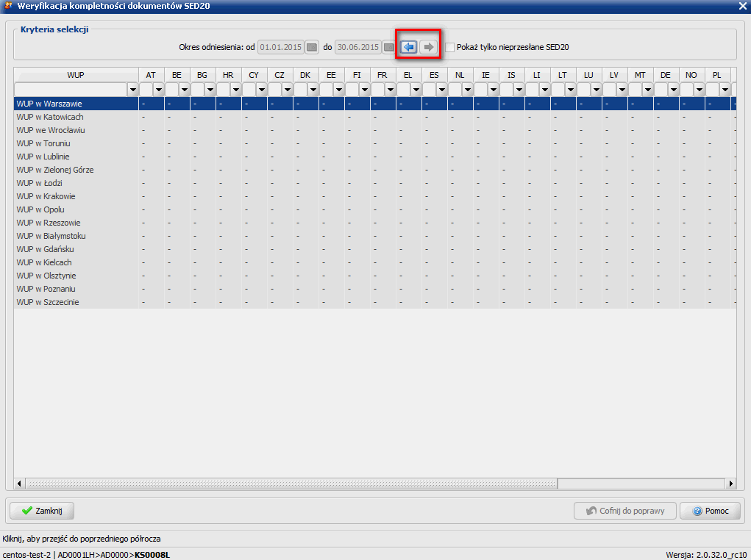The width and height of the screenshot is (751, 560).
Task: Select the row WUP w Poznaniu
Action: [375, 289]
